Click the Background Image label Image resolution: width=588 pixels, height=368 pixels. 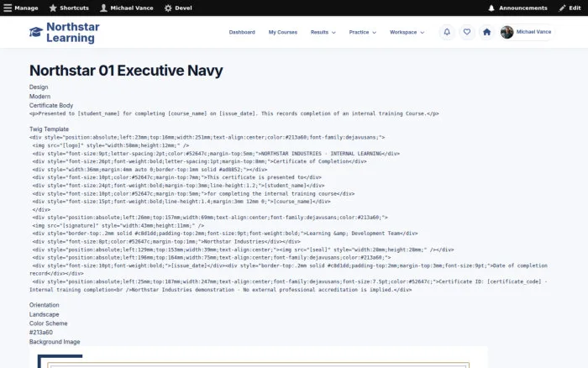[x=55, y=342]
